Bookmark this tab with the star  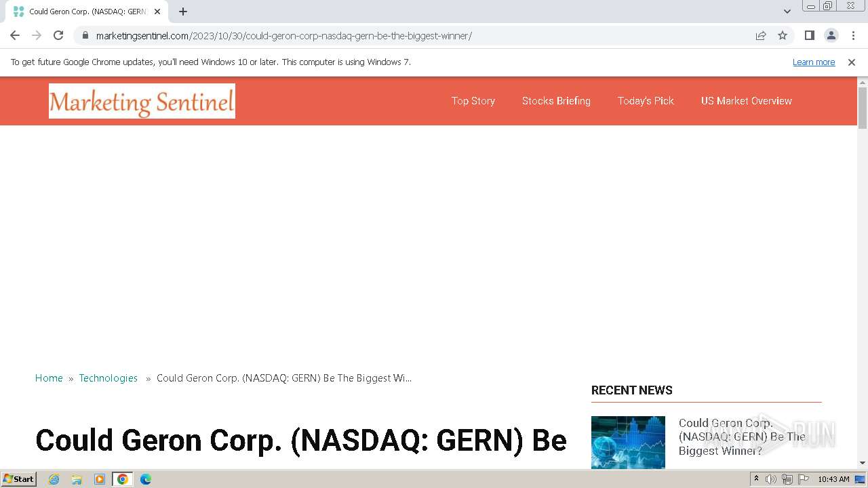(783, 35)
